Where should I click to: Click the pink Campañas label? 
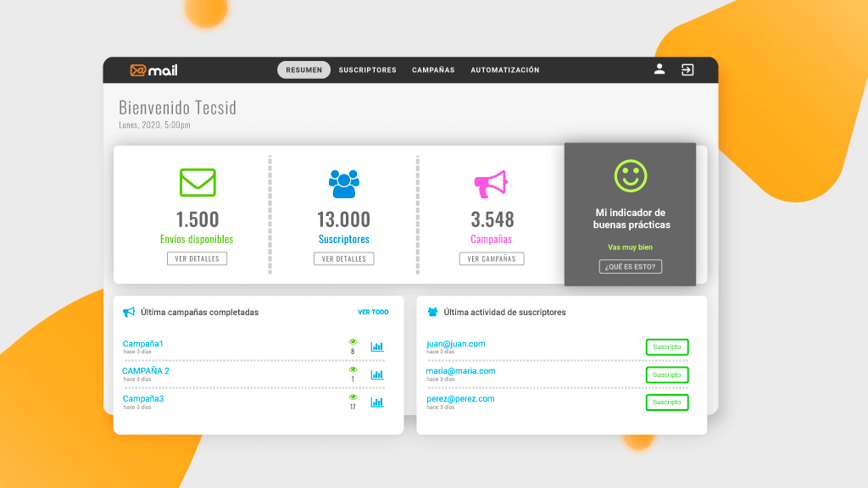[x=491, y=239]
